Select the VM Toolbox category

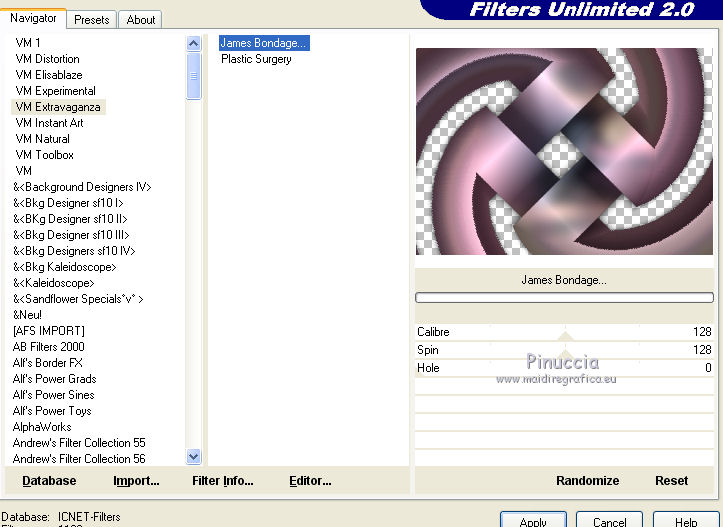pos(44,155)
